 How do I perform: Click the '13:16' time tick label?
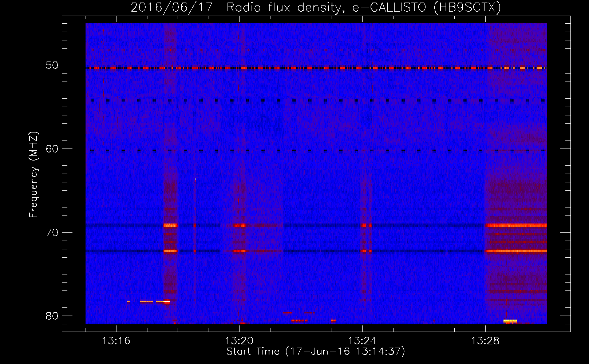click(116, 341)
